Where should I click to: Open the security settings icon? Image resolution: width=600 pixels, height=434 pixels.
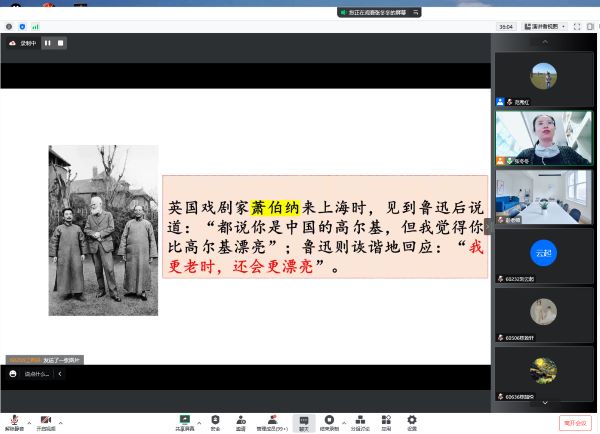[x=215, y=422]
